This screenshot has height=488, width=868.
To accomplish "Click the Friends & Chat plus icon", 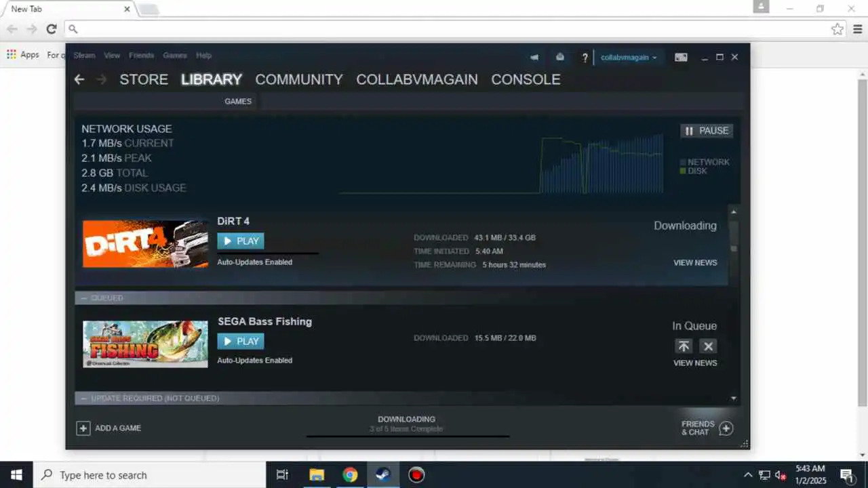I will click(x=726, y=428).
